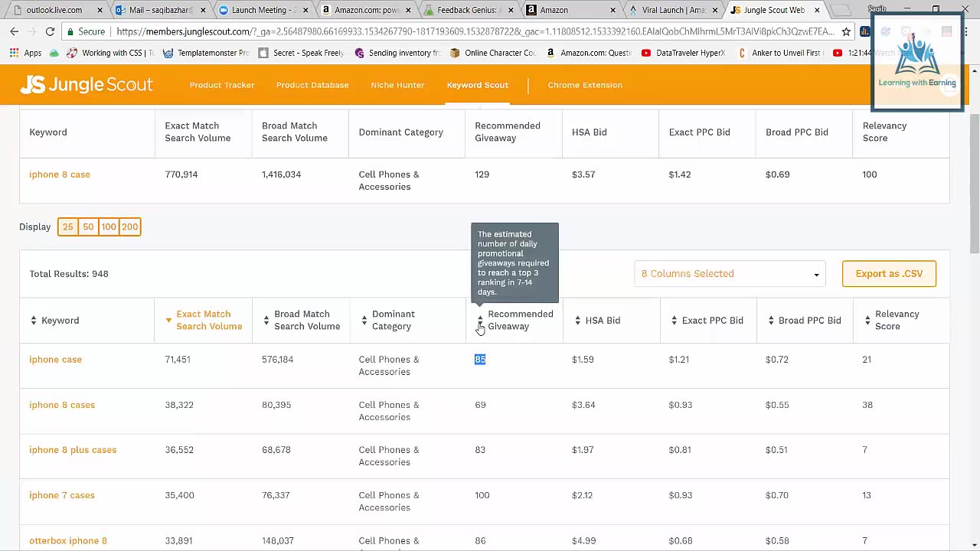Click the page vertical scrollbar

pyautogui.click(x=974, y=184)
